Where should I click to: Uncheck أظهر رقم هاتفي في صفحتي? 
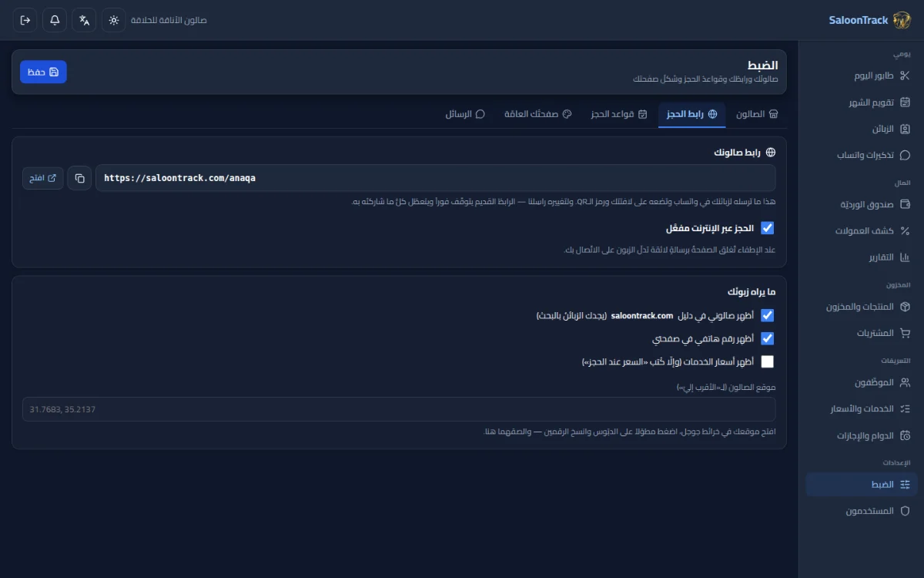pos(767,338)
